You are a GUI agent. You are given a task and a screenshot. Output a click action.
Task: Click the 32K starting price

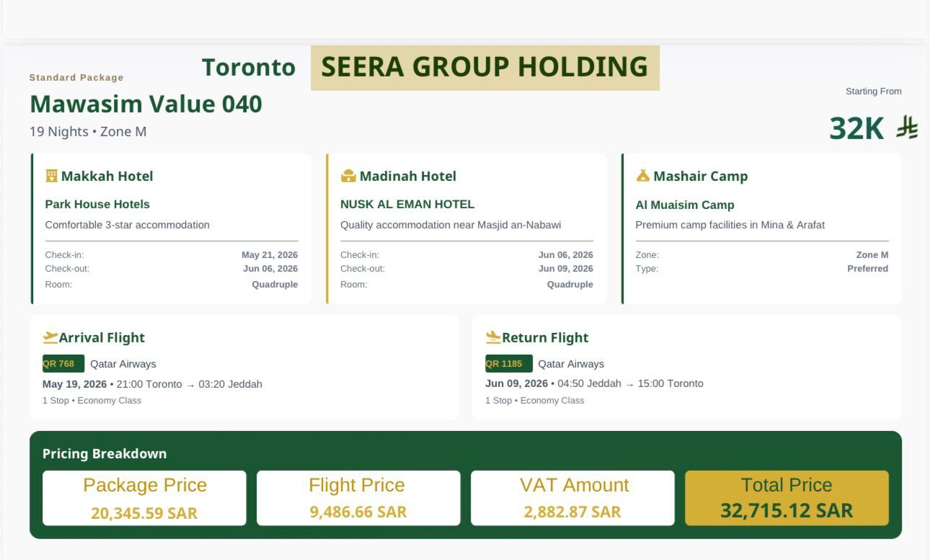[x=856, y=128]
